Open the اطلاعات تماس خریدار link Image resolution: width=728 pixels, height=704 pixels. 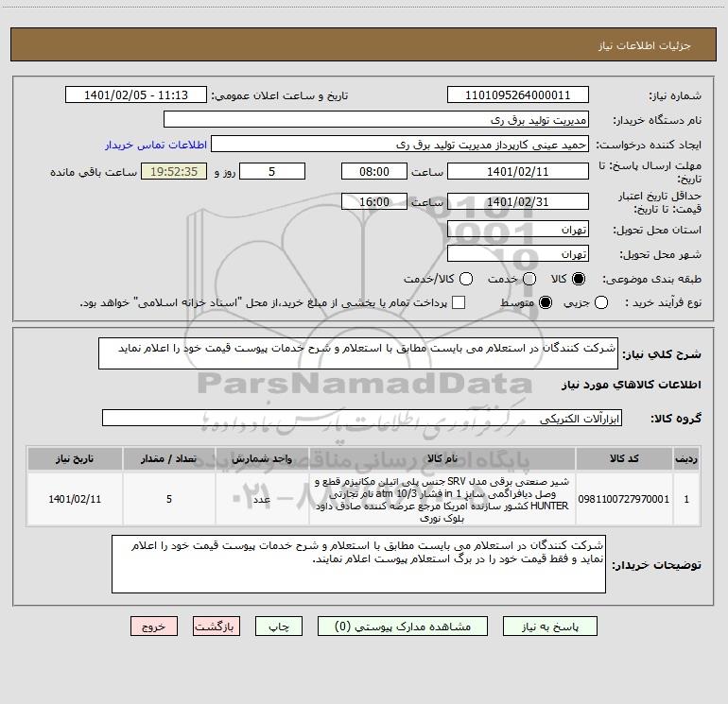156,145
